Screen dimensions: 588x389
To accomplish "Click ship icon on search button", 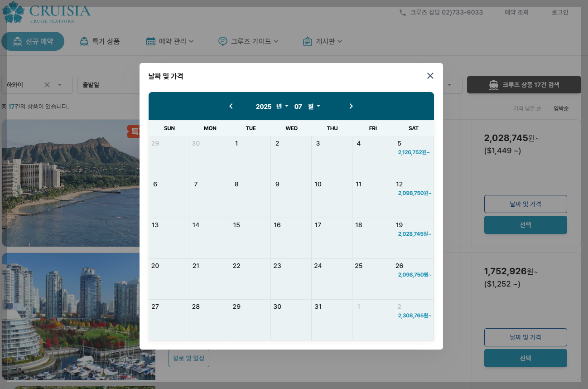I will 494,85.
